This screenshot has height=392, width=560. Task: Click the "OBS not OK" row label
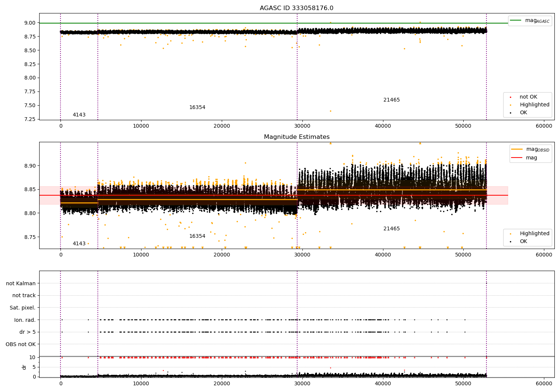tap(21, 344)
